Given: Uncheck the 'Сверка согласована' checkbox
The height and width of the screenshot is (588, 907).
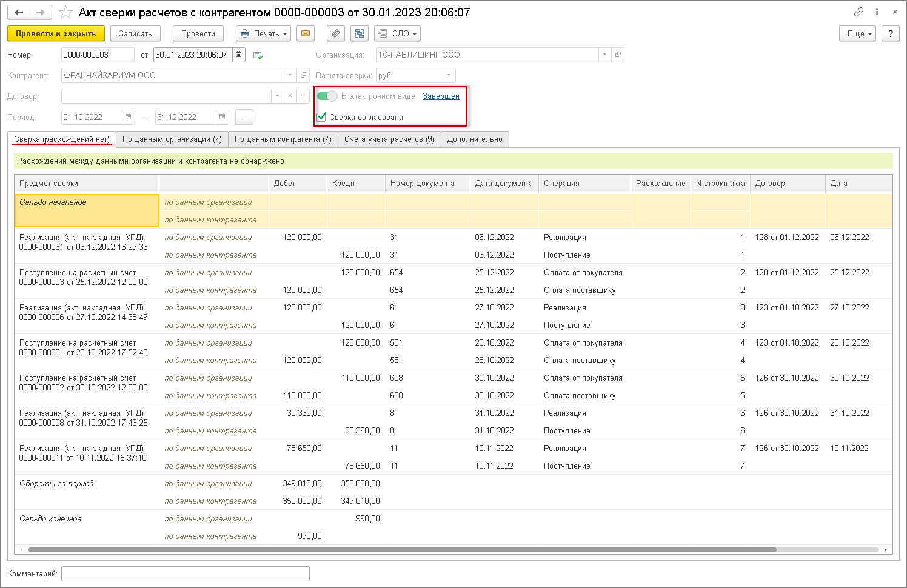Looking at the screenshot, I should coord(322,117).
